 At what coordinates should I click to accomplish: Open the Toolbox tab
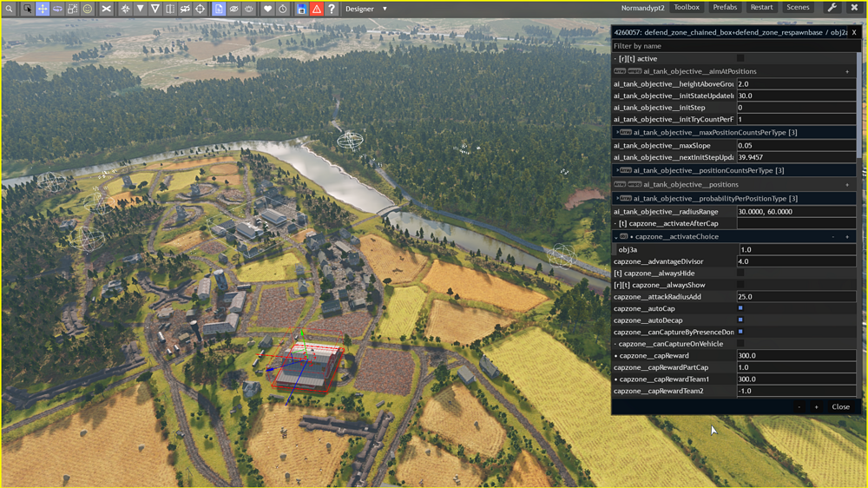pyautogui.click(x=687, y=8)
